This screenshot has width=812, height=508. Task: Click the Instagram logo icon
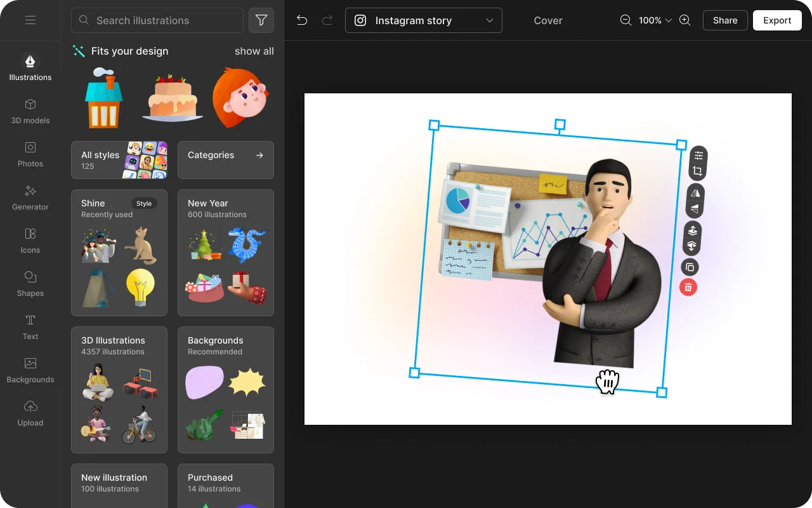click(x=360, y=20)
